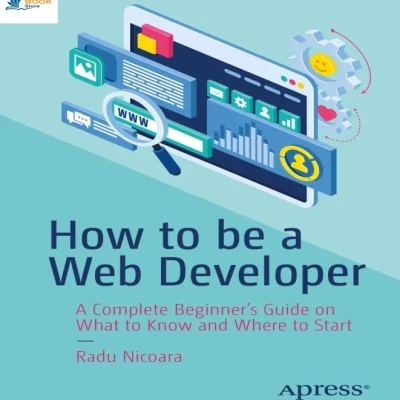This screenshot has width=400, height=400.
Task: Click the green signal bars tile
Action: (289, 120)
